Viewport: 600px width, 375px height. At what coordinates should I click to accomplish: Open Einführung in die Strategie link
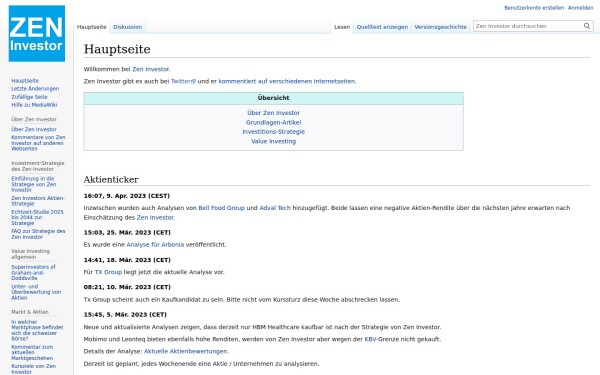pyautogui.click(x=34, y=184)
